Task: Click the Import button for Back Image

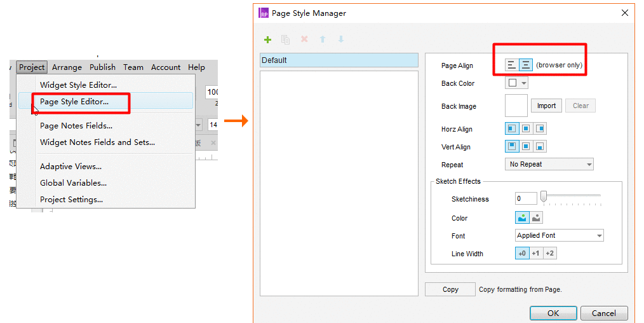Action: pyautogui.click(x=546, y=106)
